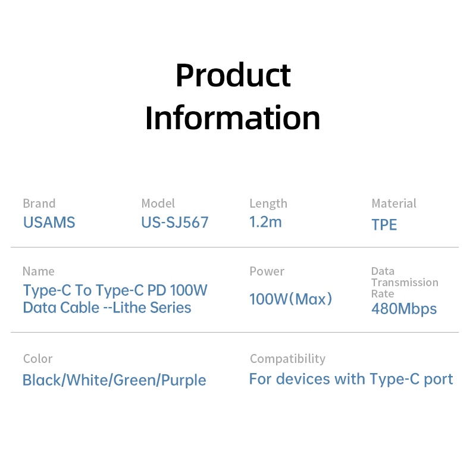Click the Power label

tap(267, 271)
